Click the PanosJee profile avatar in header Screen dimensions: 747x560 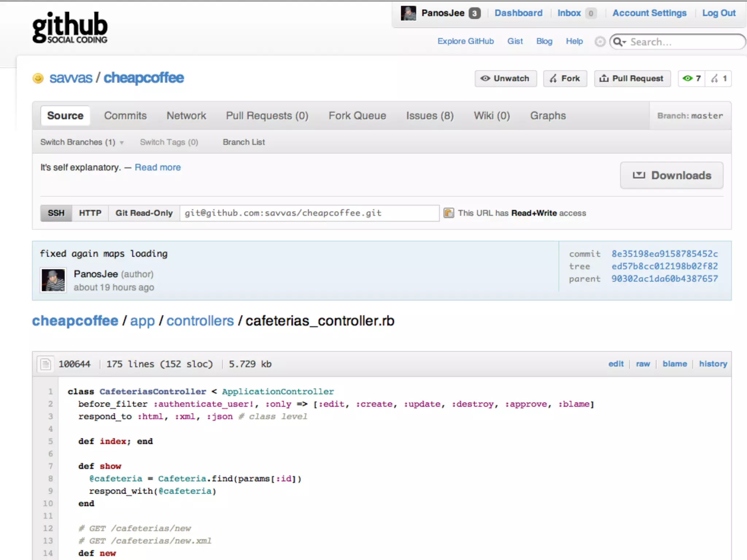pos(408,13)
